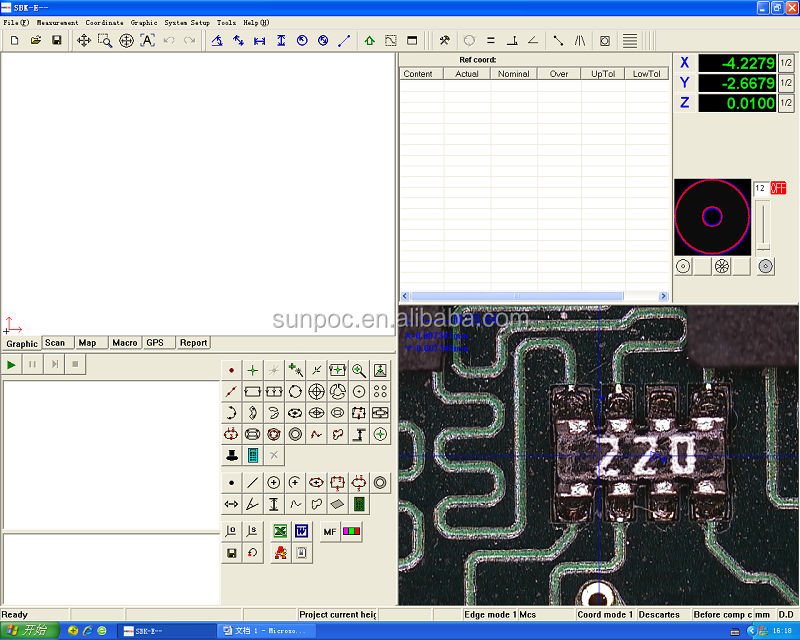This screenshot has width=800, height=640.
Task: Select the calculator icon in tool palette
Action: tap(253, 455)
